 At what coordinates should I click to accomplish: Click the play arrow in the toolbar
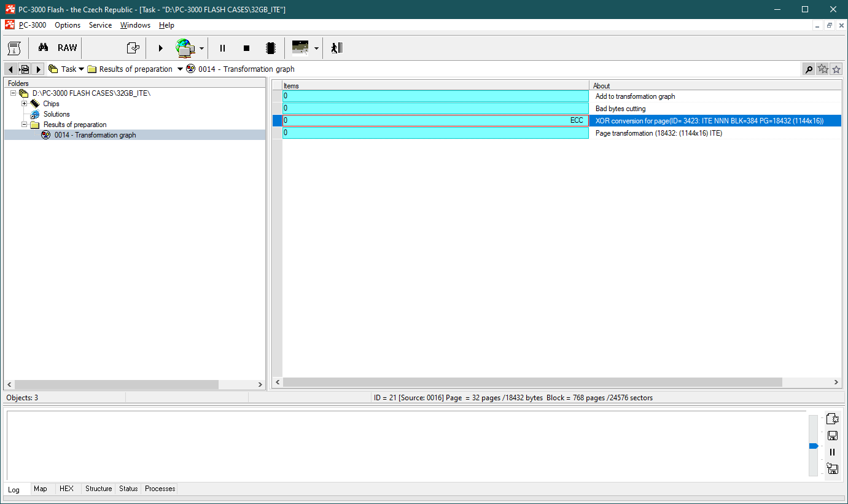point(160,48)
